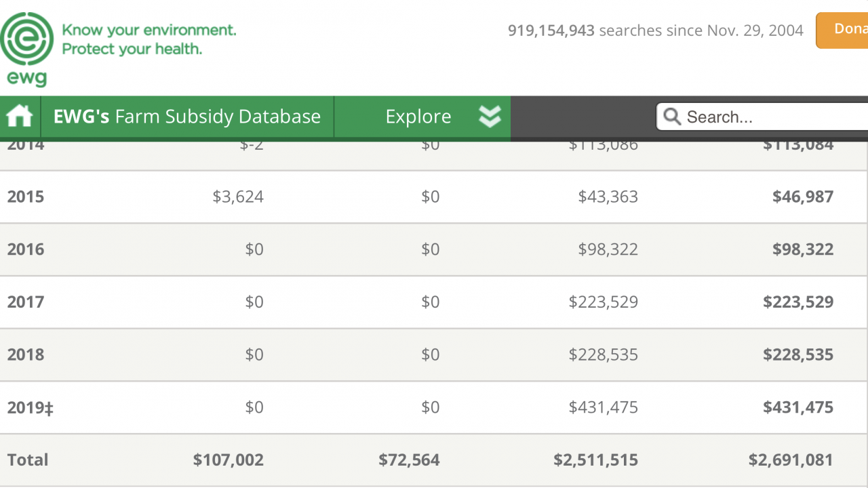Select the $46,987 total in the 2015 row
868x488 pixels.
(x=803, y=197)
